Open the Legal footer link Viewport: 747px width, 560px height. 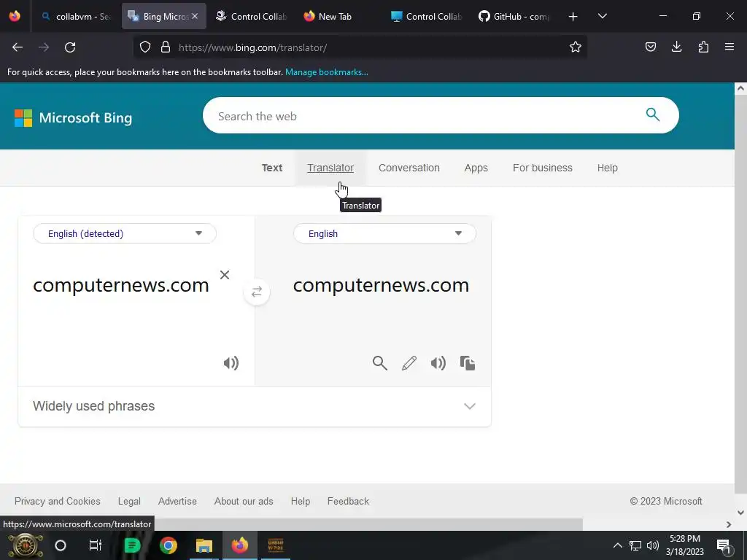tap(129, 501)
